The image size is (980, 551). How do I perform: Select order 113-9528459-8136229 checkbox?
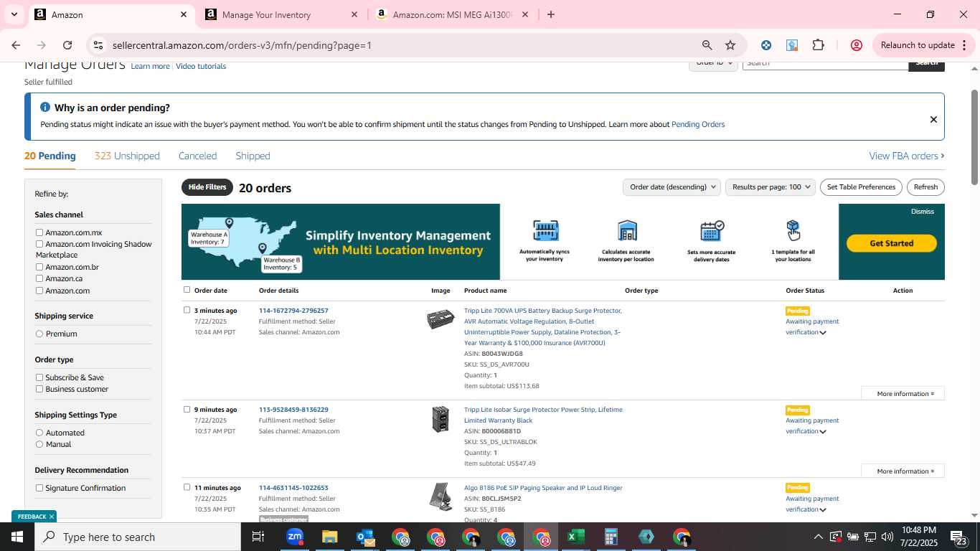(187, 410)
